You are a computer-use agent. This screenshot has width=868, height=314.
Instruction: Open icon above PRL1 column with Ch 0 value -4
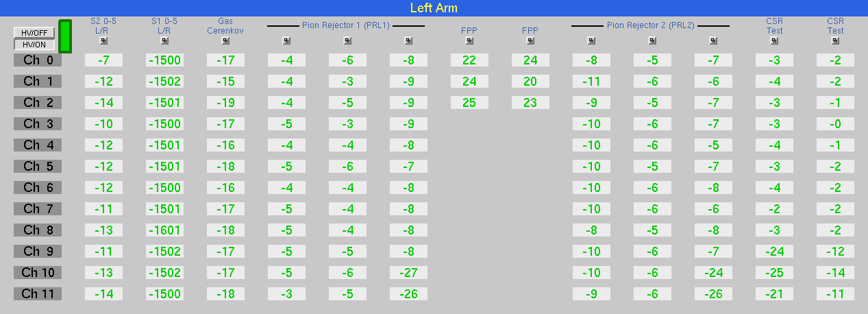pyautogui.click(x=286, y=40)
